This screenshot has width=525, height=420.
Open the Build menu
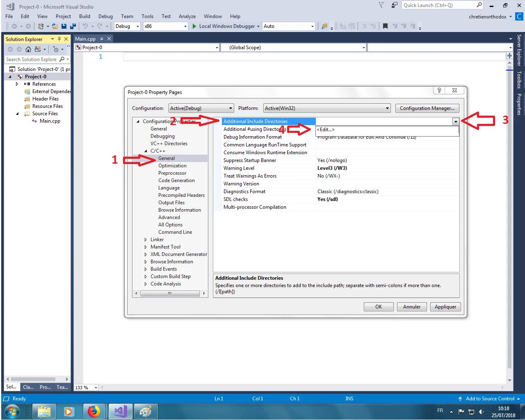pyautogui.click(x=84, y=16)
